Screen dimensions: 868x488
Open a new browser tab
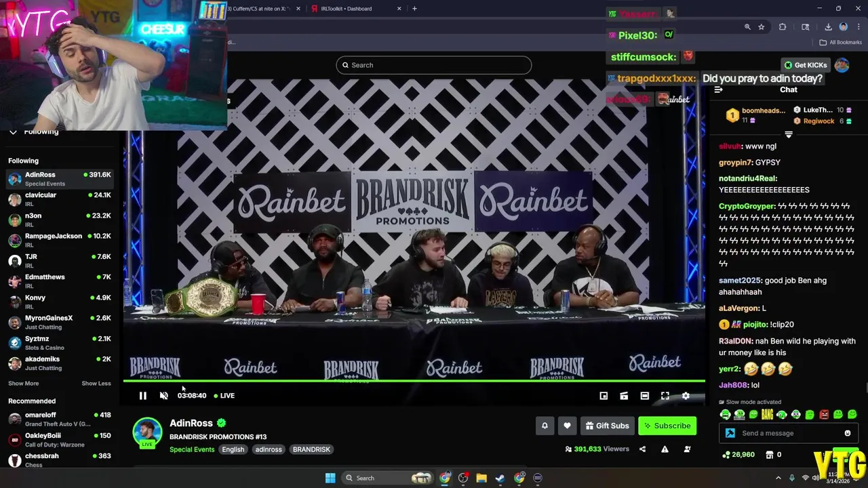point(414,9)
